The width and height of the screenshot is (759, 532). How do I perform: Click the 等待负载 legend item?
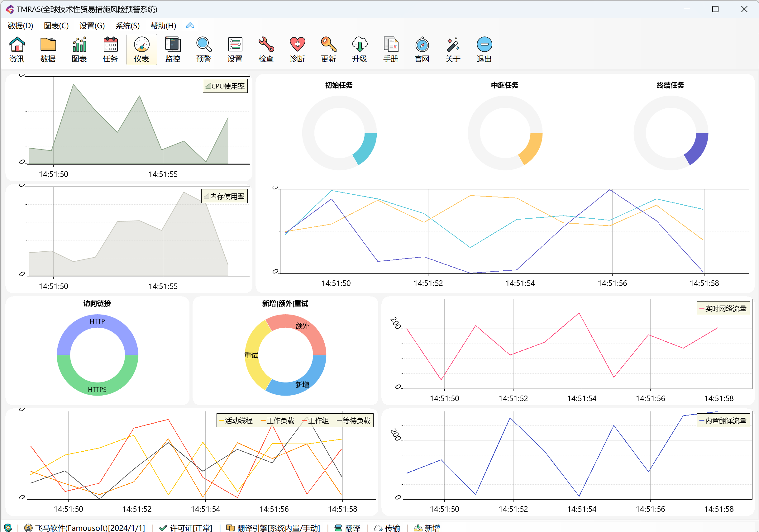[x=354, y=420]
